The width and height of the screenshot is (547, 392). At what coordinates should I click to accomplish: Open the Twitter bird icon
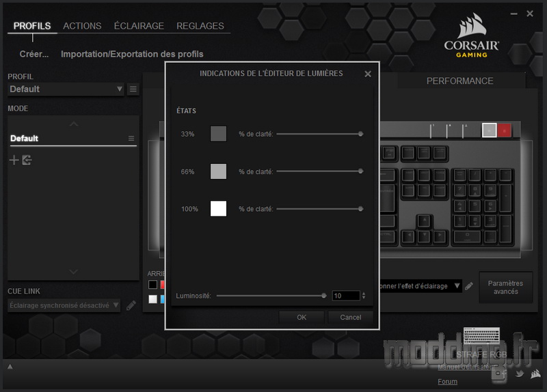(x=520, y=374)
